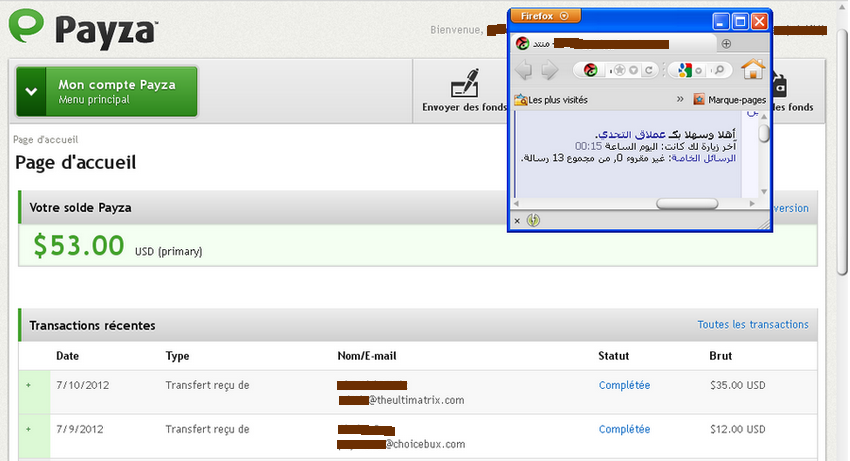
Task: Click the Statut column header
Action: pyautogui.click(x=614, y=356)
